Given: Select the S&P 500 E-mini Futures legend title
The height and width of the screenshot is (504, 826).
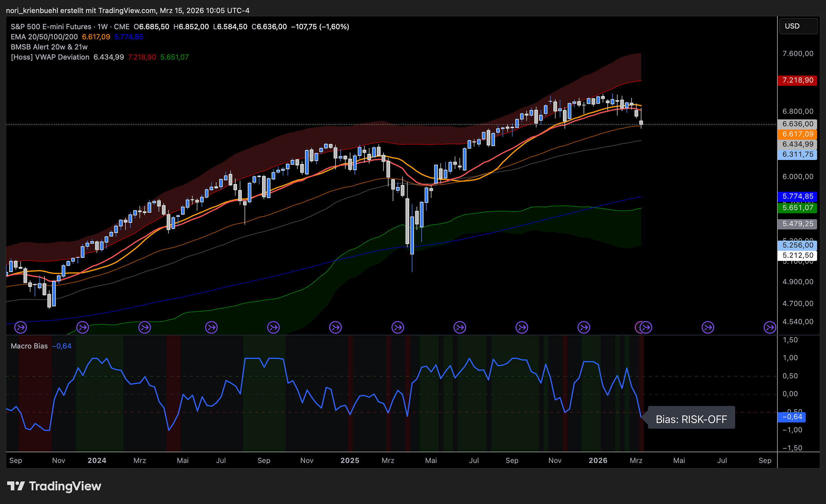Looking at the screenshot, I should pos(51,27).
